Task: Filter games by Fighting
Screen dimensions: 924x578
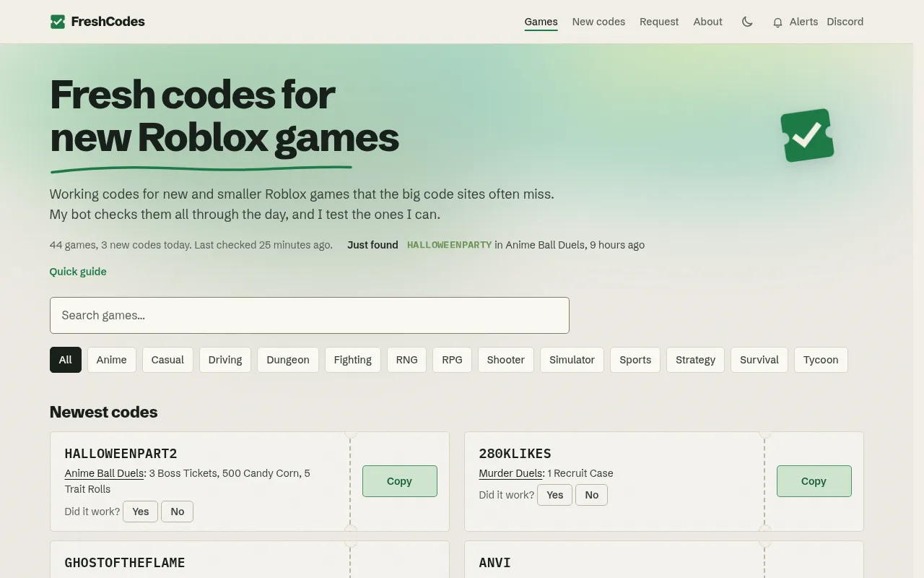Action: click(353, 360)
